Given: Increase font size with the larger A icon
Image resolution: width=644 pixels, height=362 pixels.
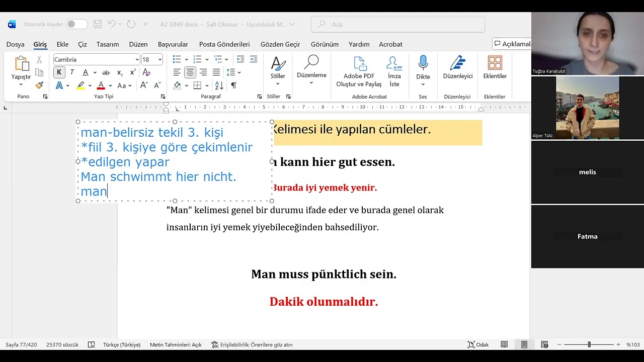Looking at the screenshot, I should click(144, 85).
